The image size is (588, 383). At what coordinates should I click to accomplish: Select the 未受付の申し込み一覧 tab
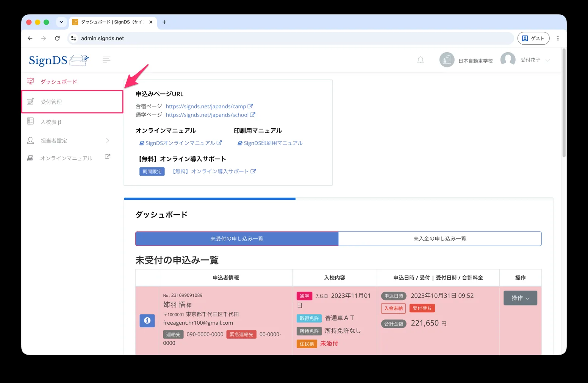tap(237, 239)
